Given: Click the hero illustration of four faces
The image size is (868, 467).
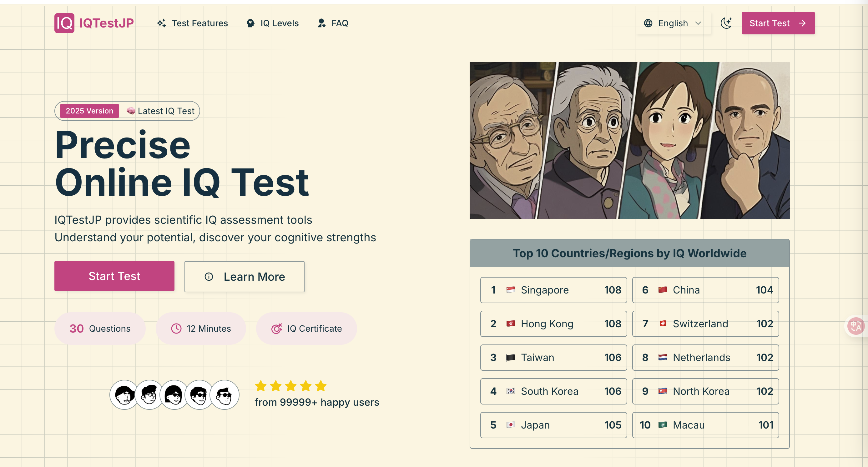Looking at the screenshot, I should (629, 140).
